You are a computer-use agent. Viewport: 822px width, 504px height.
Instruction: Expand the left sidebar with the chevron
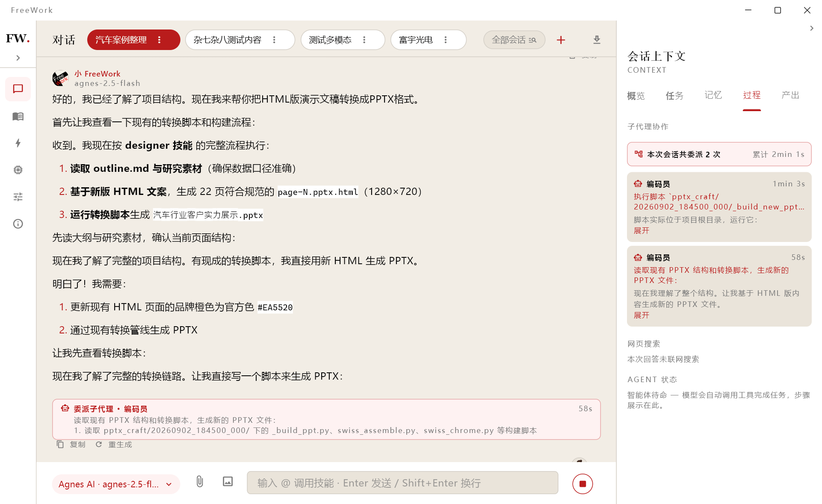click(x=18, y=58)
